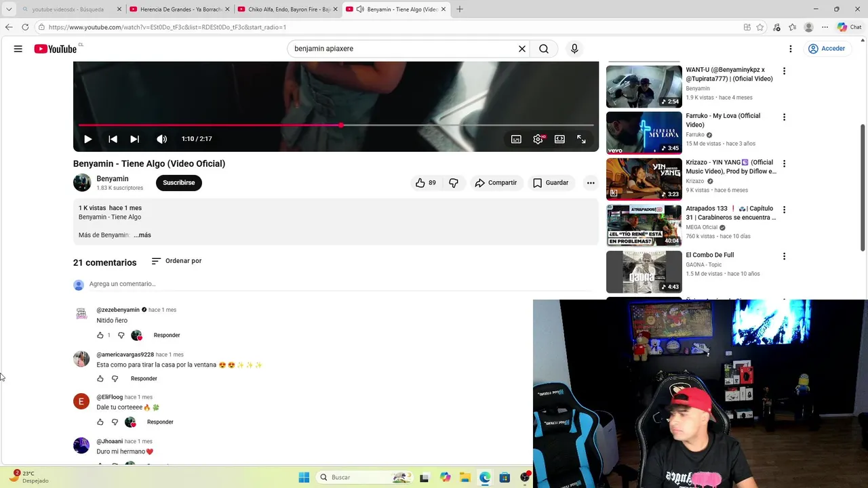Image resolution: width=868 pixels, height=488 pixels.
Task: Switch player to theater mode
Action: pyautogui.click(x=559, y=139)
